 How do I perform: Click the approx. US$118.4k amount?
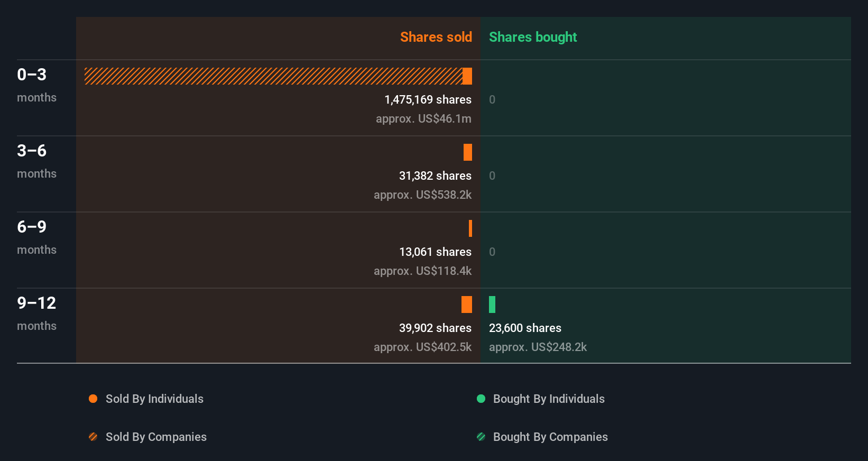[422, 271]
